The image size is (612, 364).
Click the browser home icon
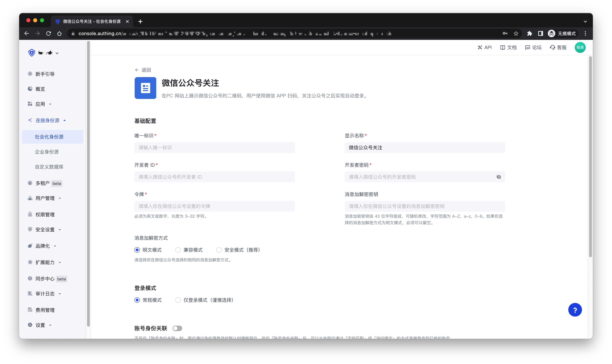coord(59,34)
